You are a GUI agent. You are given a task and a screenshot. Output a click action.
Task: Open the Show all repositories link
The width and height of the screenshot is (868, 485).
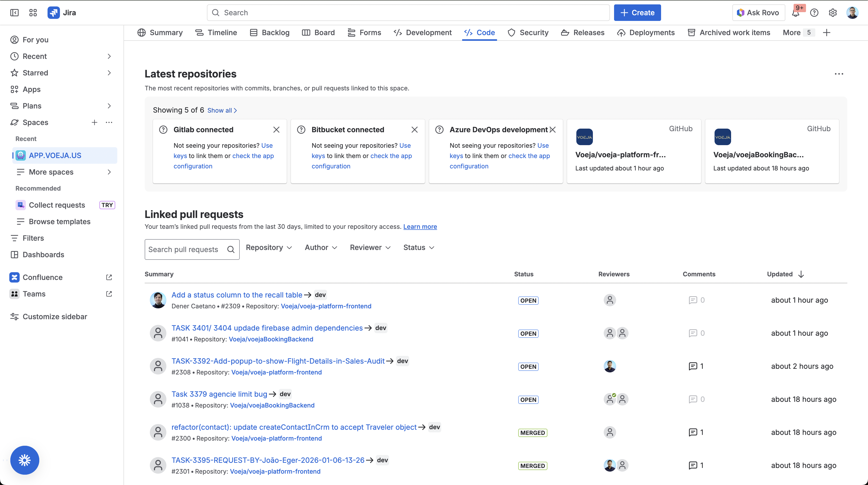point(222,111)
